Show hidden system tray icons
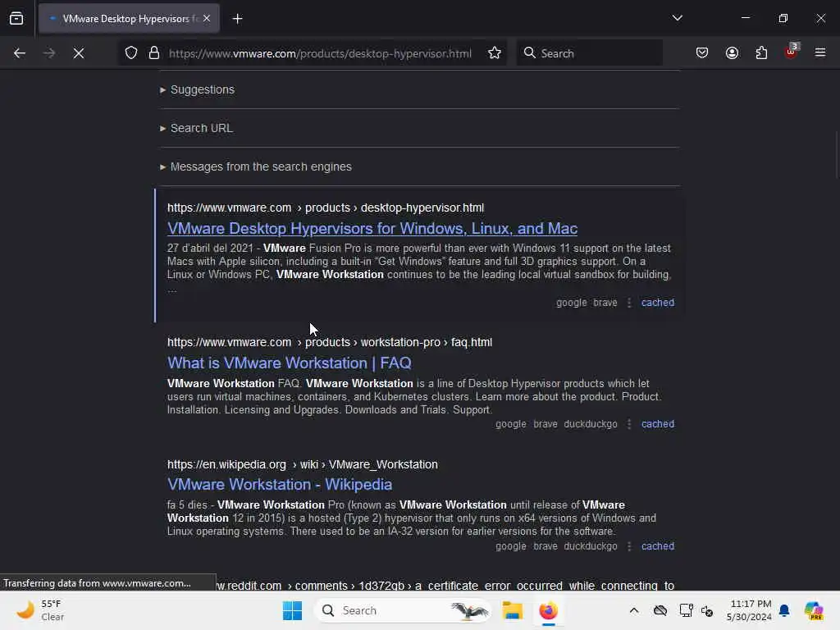840x630 pixels. pos(634,610)
